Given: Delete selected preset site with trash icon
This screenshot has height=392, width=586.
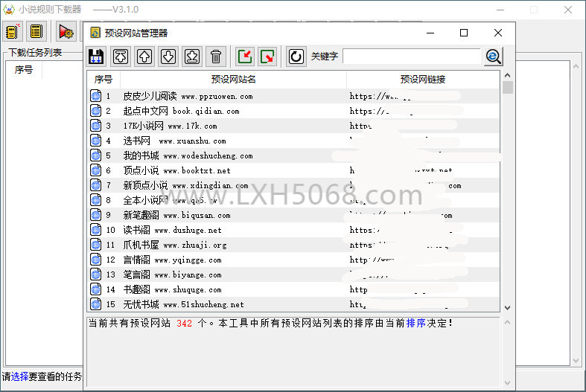Looking at the screenshot, I should pyautogui.click(x=216, y=57).
